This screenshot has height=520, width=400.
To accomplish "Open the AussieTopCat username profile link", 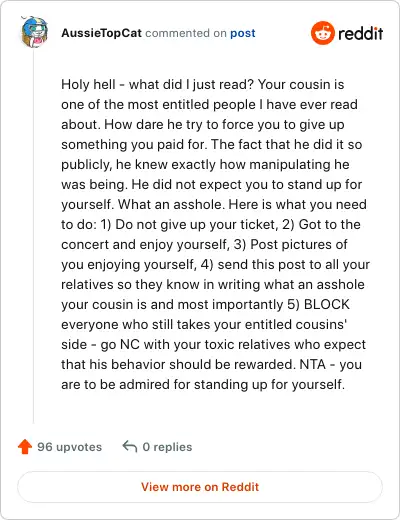I will 101,33.
